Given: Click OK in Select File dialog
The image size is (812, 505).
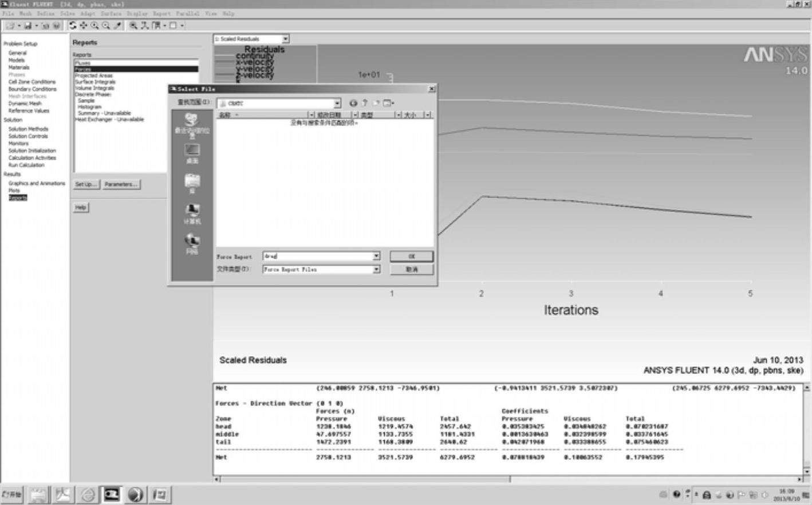Looking at the screenshot, I should (411, 257).
